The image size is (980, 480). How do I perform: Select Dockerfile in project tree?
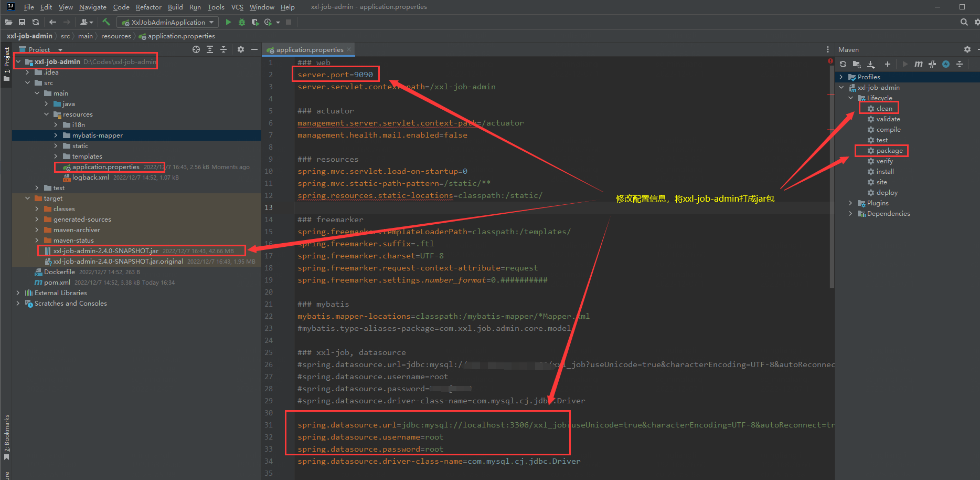[x=59, y=272]
